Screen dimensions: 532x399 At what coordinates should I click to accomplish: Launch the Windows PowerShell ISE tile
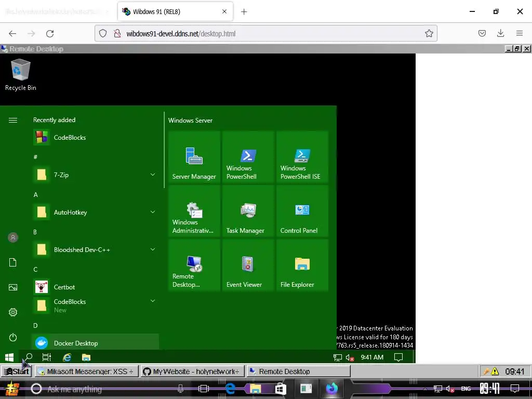click(302, 157)
